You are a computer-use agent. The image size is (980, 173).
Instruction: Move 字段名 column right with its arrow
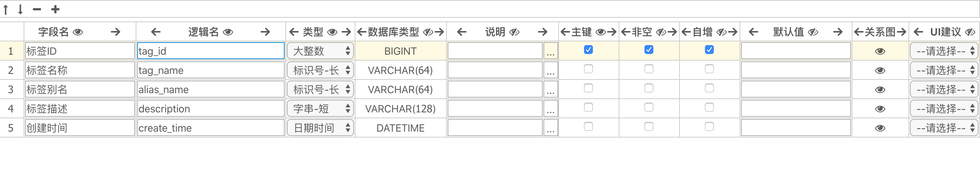point(116,32)
